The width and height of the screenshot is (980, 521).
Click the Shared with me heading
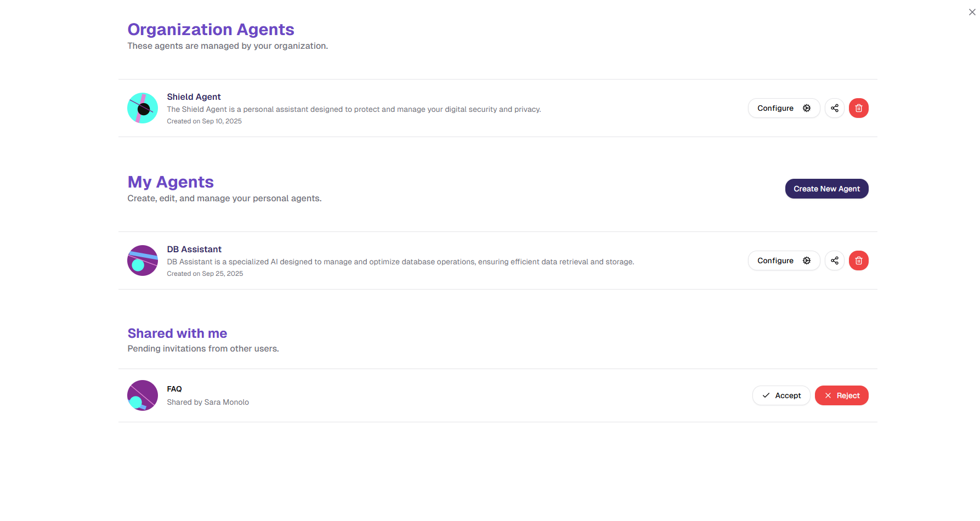click(x=177, y=333)
